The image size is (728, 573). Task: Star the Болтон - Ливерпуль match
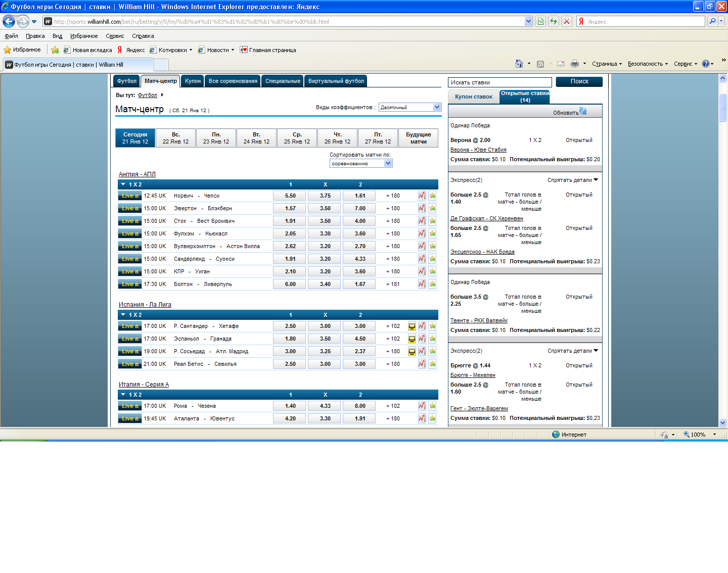432,284
